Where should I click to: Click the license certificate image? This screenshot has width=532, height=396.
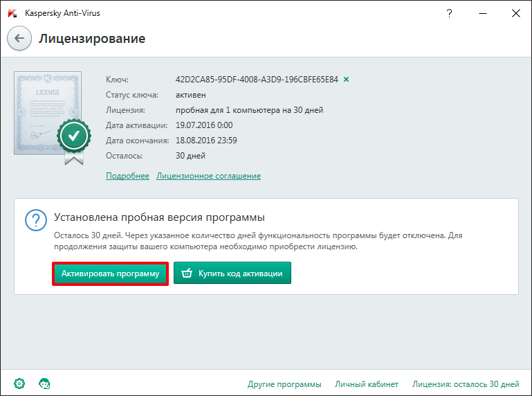pos(53,118)
